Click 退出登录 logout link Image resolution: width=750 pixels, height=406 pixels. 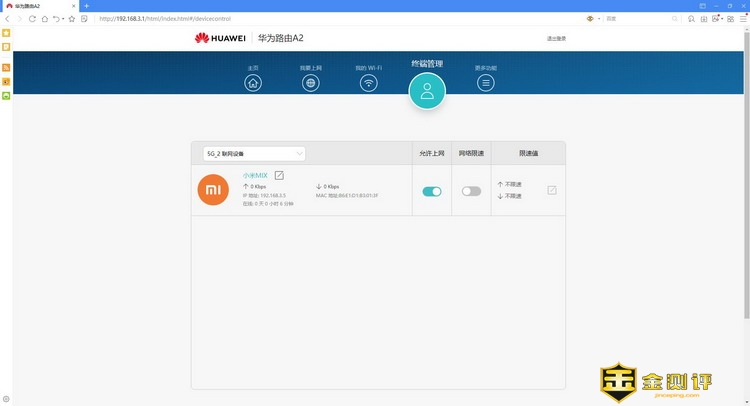557,39
